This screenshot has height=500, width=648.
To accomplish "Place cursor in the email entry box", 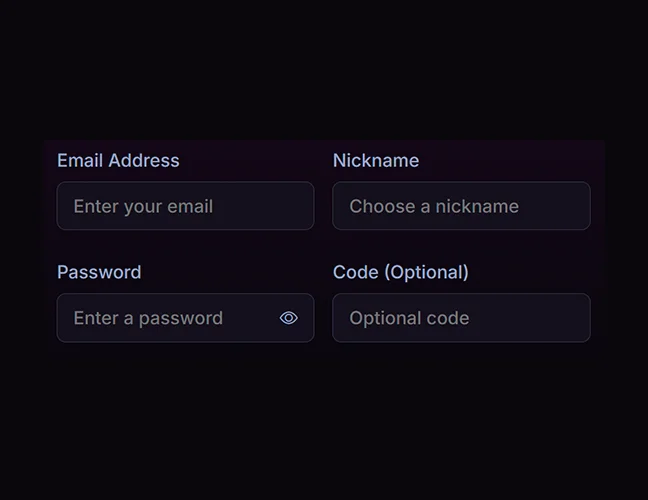I will tap(185, 206).
